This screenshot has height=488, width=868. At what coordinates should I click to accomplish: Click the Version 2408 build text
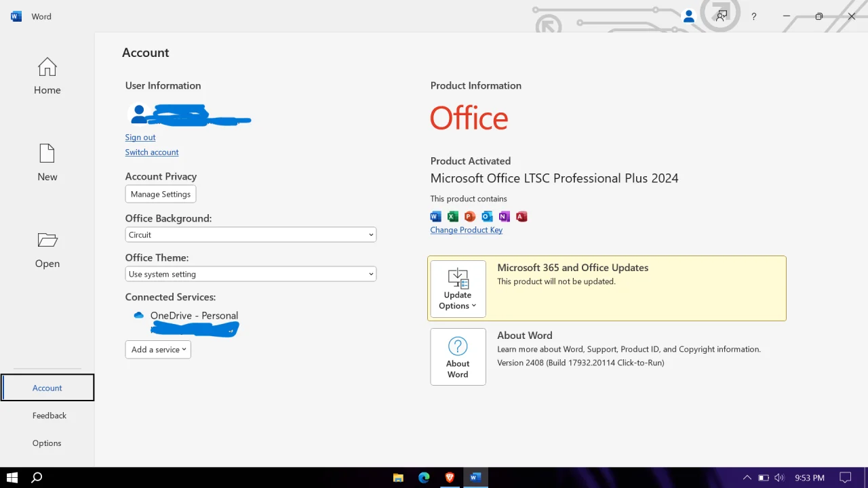(x=580, y=363)
